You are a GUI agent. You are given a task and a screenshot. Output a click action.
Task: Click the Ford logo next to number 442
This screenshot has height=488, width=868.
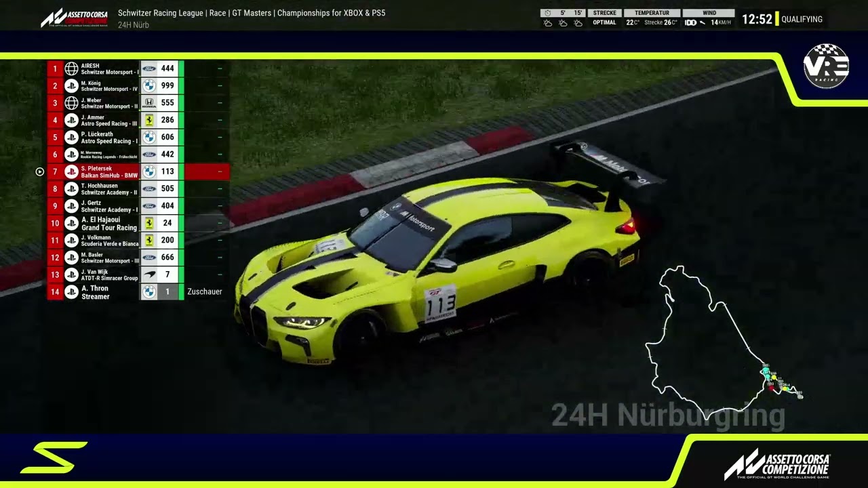pos(149,155)
